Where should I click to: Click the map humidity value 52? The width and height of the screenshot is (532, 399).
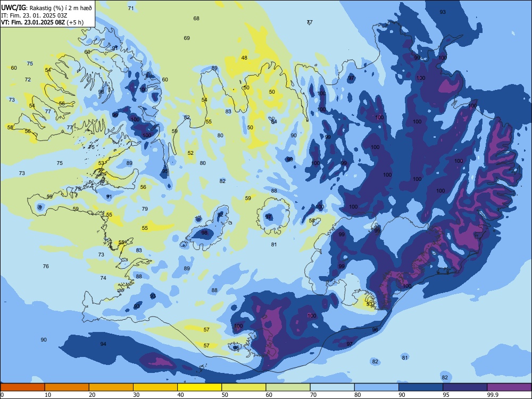click(x=190, y=153)
